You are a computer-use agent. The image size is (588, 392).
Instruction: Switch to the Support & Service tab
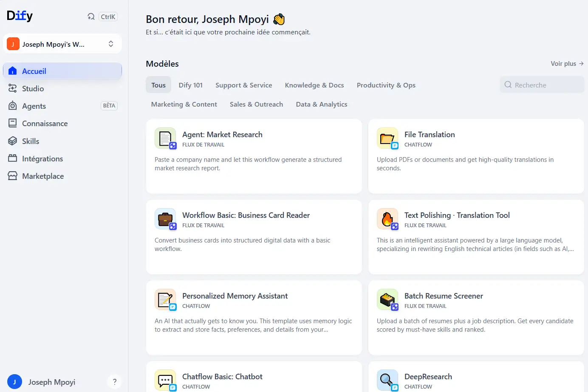click(x=244, y=85)
